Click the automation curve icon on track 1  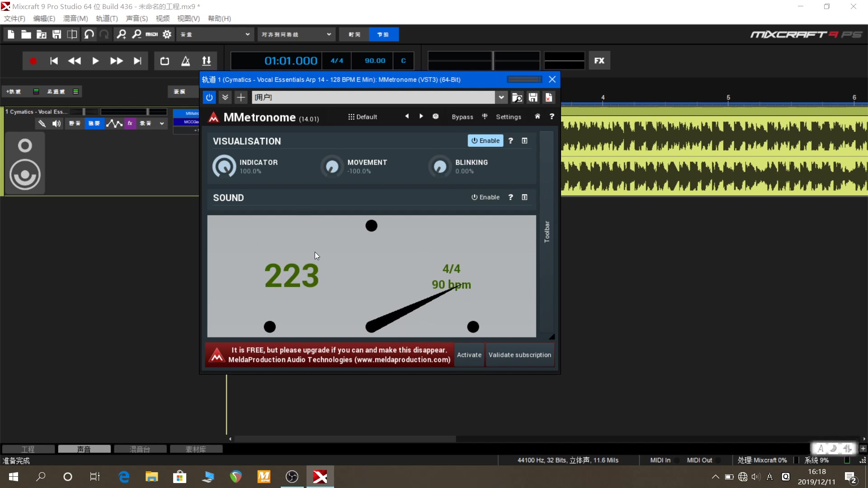coord(114,123)
